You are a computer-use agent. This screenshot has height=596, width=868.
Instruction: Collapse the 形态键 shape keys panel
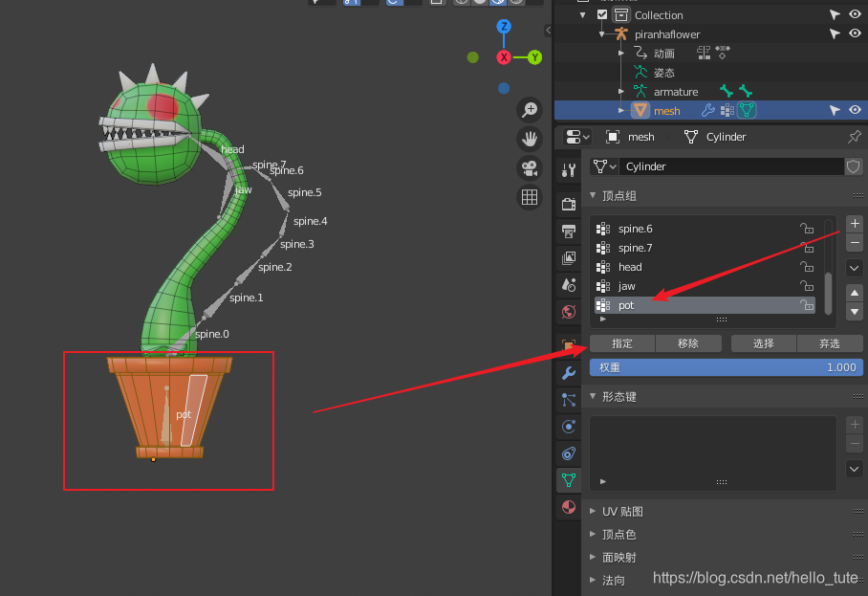point(593,397)
